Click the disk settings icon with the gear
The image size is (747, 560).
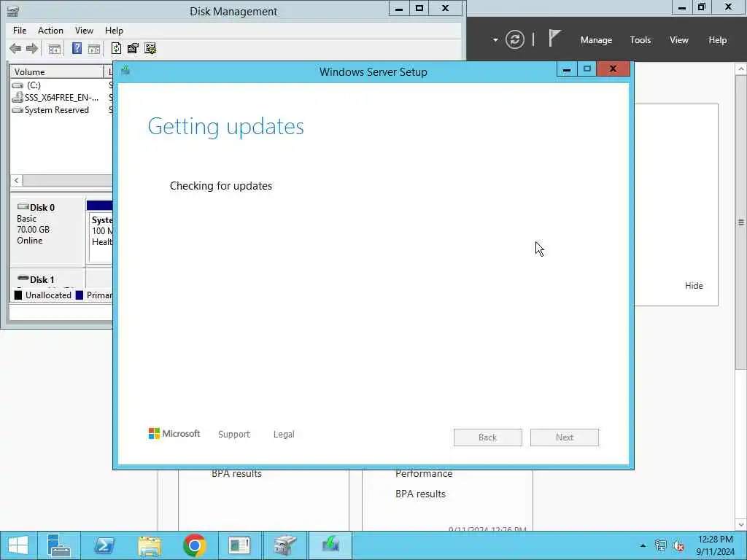coord(150,48)
